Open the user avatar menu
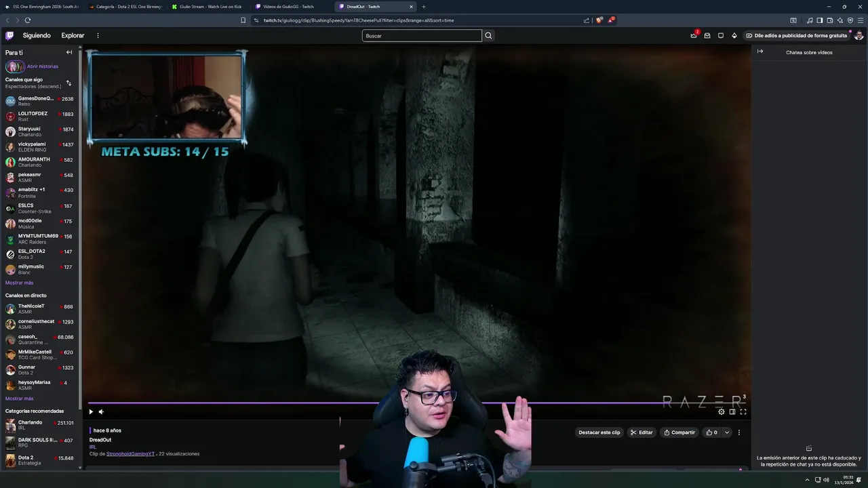 click(859, 35)
